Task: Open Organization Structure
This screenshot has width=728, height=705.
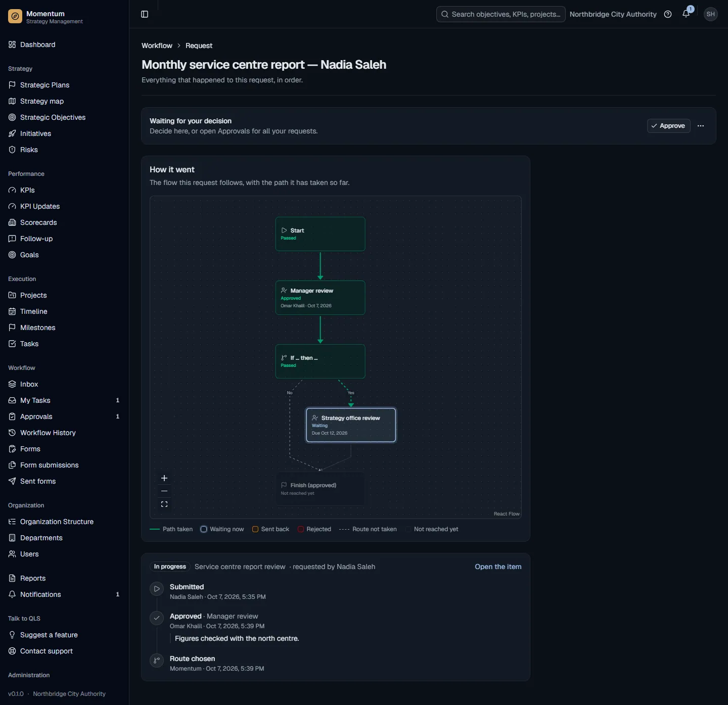Action: pyautogui.click(x=64, y=522)
